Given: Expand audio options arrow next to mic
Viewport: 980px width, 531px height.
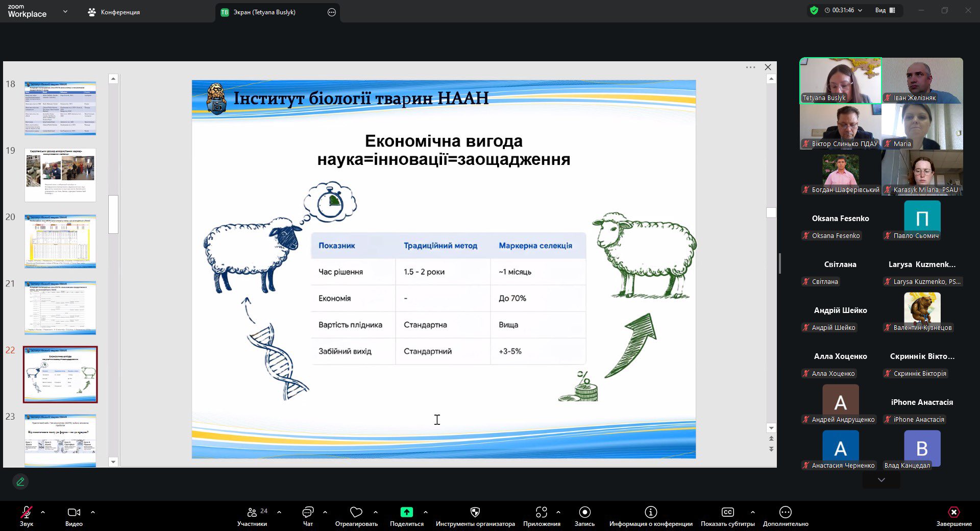Looking at the screenshot, I should click(x=43, y=512).
